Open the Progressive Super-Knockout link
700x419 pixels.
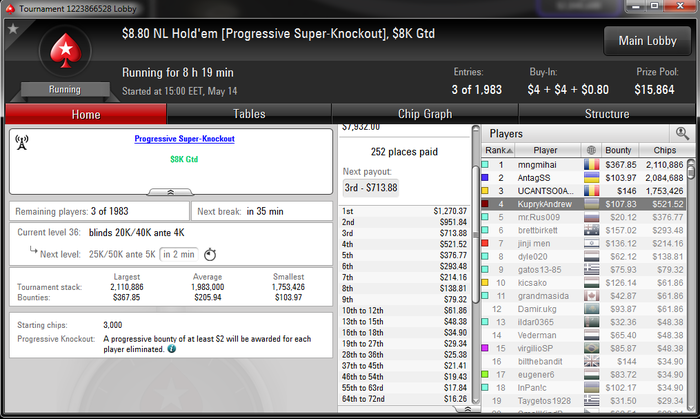[x=184, y=139]
